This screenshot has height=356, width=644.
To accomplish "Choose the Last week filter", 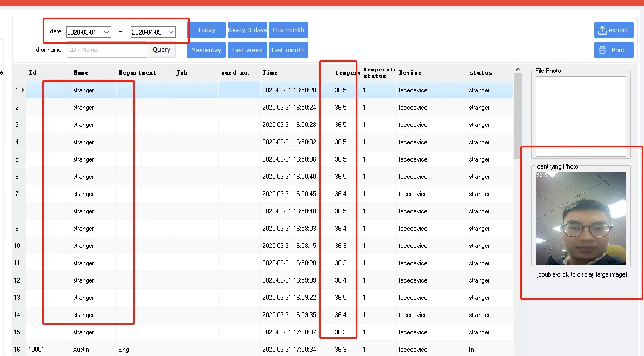I will point(247,50).
